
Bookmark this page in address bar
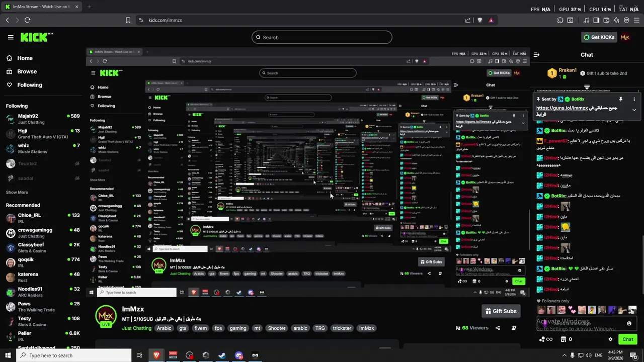point(128,20)
